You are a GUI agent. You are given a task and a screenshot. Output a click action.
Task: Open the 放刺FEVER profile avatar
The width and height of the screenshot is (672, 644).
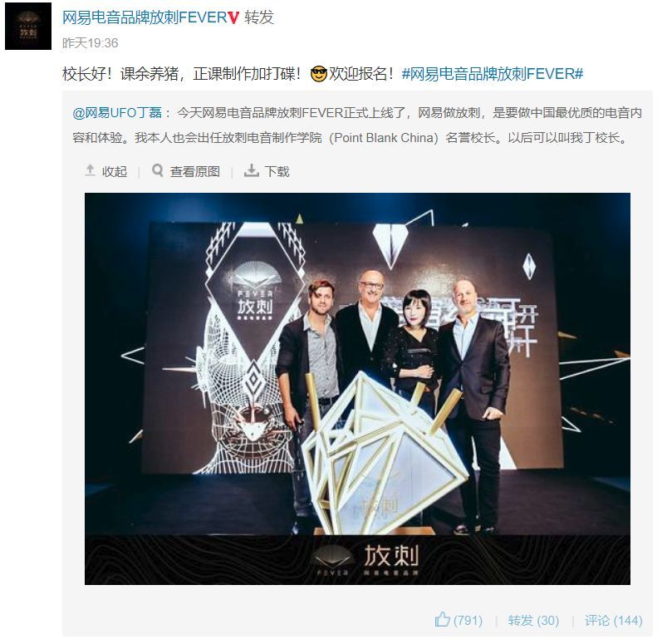[x=28, y=26]
